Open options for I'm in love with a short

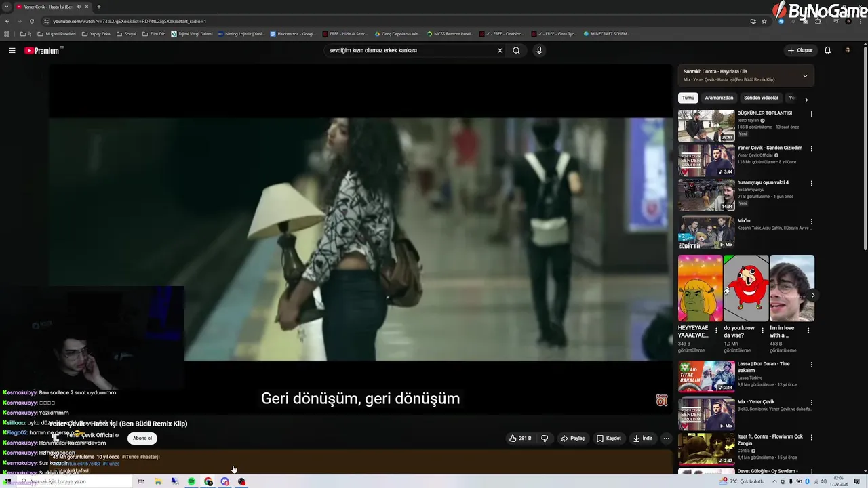click(808, 330)
